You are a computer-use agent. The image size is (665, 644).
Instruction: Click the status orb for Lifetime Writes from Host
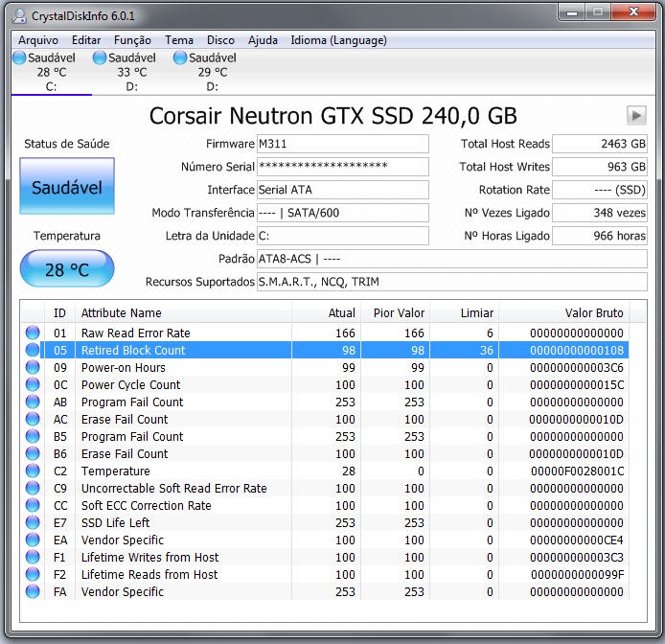[x=33, y=557]
